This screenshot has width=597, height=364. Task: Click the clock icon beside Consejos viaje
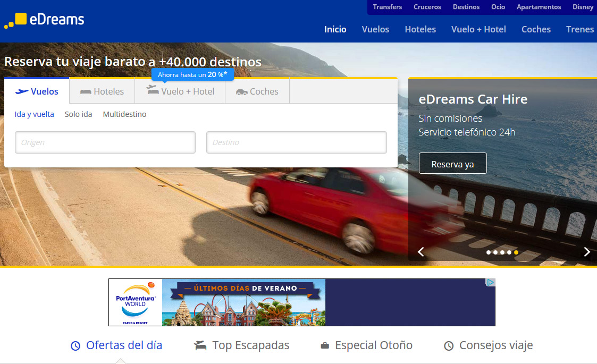coord(449,346)
